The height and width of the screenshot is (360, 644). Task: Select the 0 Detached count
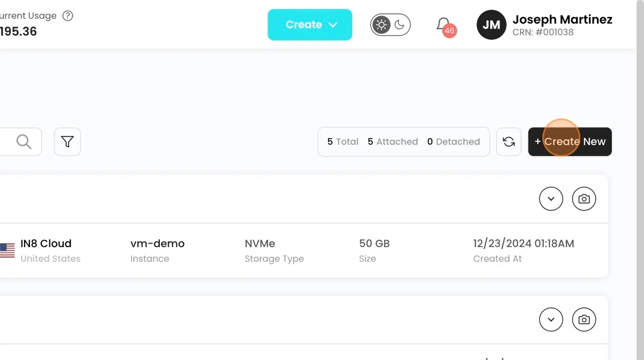coord(453,142)
